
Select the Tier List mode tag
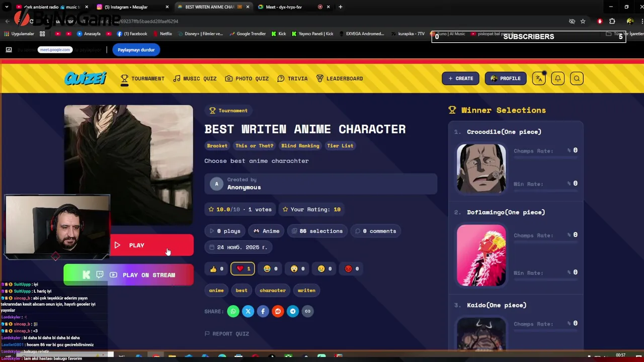click(x=340, y=146)
